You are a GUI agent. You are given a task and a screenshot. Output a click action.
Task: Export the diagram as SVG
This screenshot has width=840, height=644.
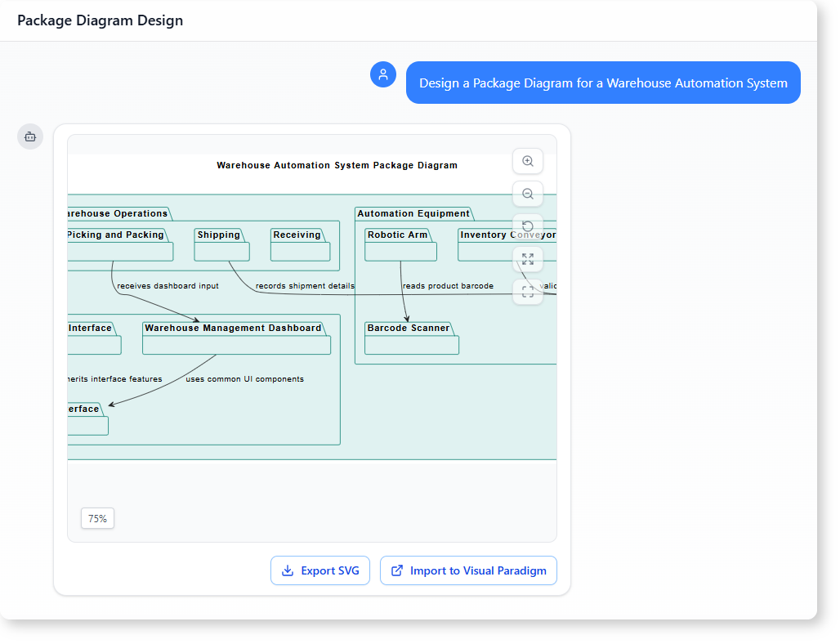click(x=320, y=570)
